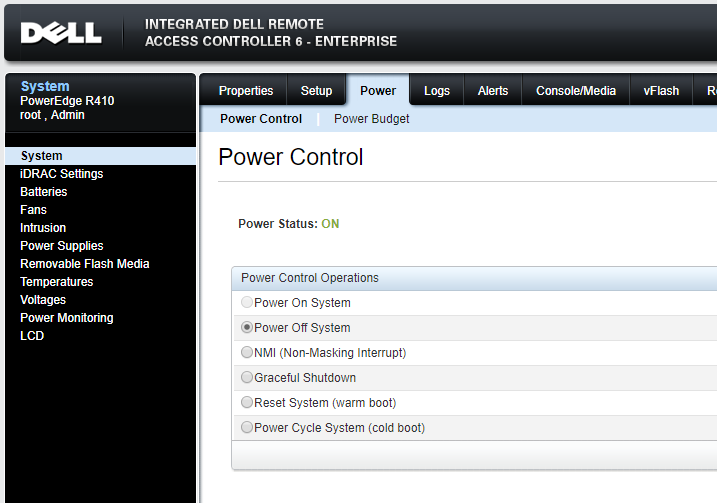The image size is (717, 503).
Task: Open Batteries in the sidebar
Action: 43,192
